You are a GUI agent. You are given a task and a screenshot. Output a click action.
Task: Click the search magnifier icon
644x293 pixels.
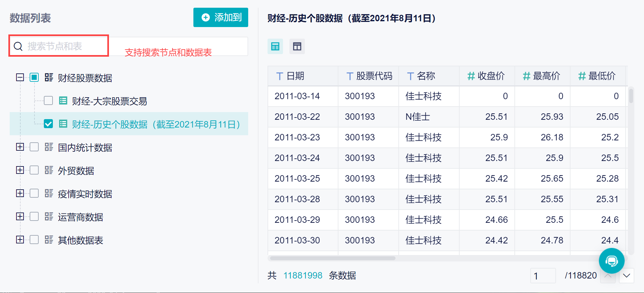click(18, 46)
